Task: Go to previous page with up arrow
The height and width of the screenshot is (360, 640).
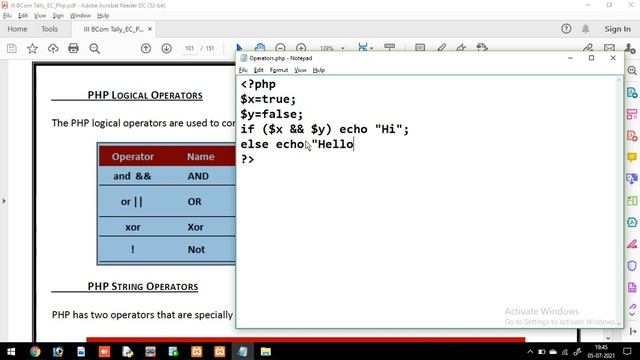Action: tap(146, 49)
